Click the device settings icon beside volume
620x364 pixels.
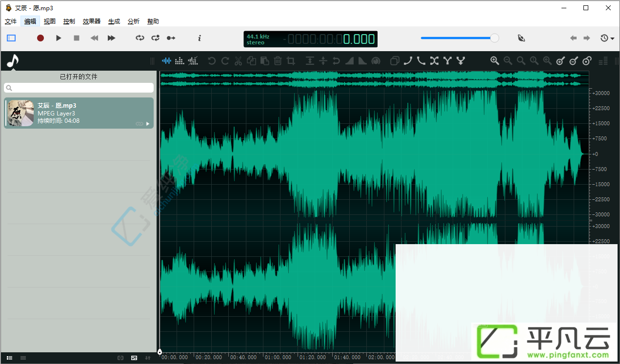click(521, 38)
